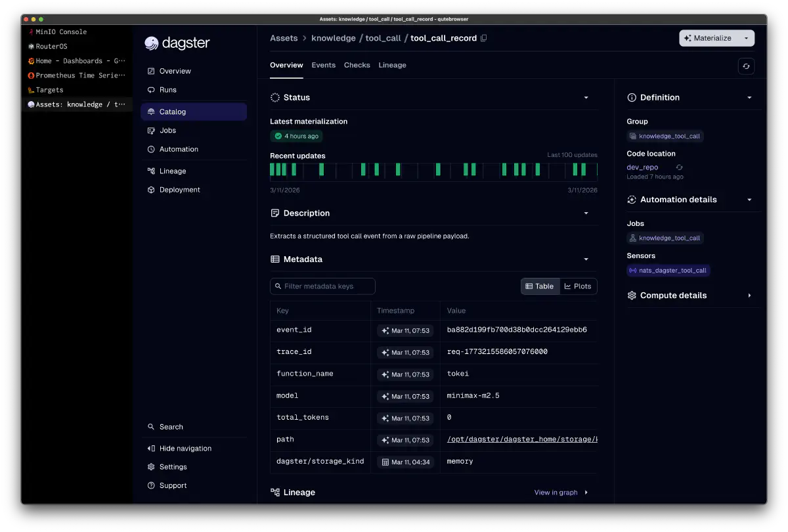Collapse the Automation details panel
Screen dimensions: 788x532
(x=749, y=200)
